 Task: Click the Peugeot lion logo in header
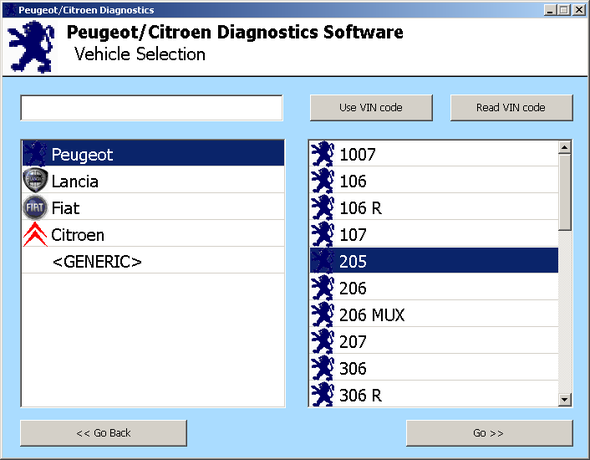click(31, 47)
